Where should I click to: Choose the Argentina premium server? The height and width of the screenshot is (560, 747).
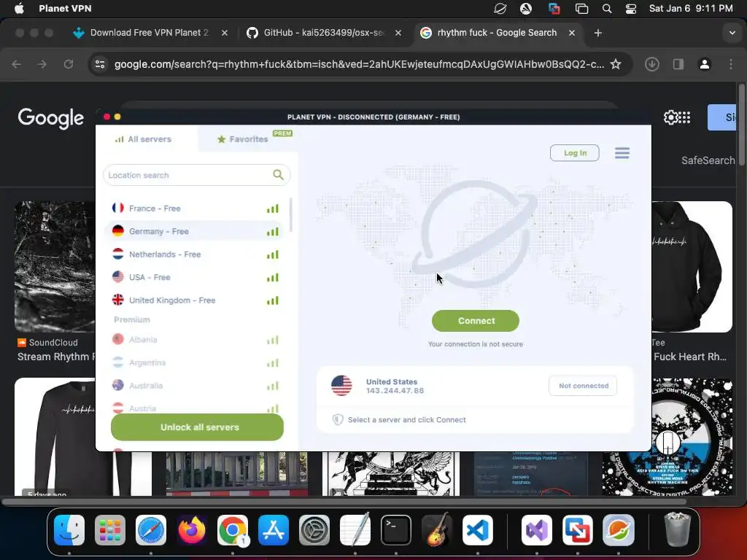point(196,362)
